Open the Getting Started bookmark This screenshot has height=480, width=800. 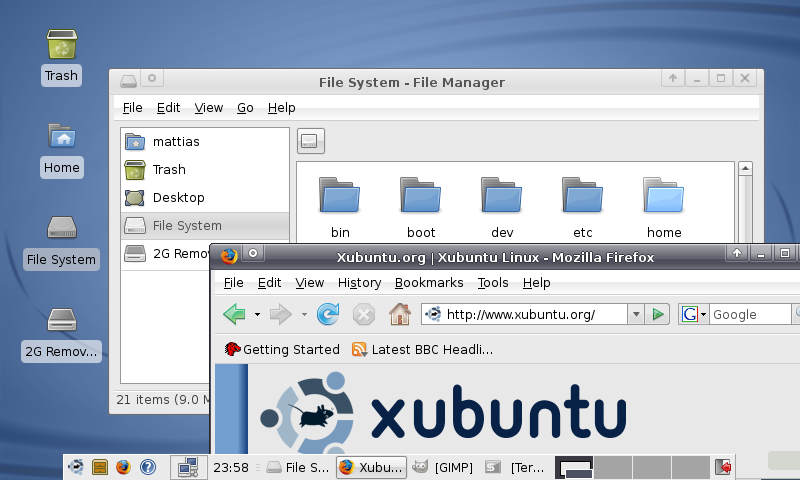(282, 349)
